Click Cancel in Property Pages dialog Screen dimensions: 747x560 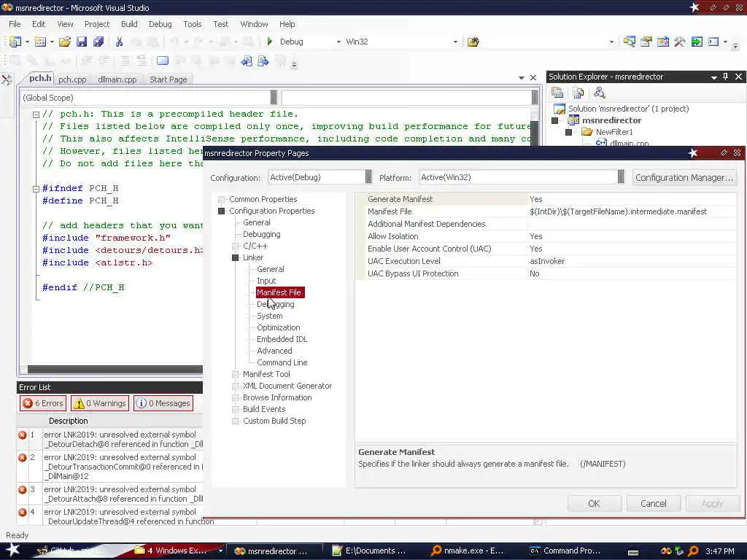pyautogui.click(x=653, y=503)
